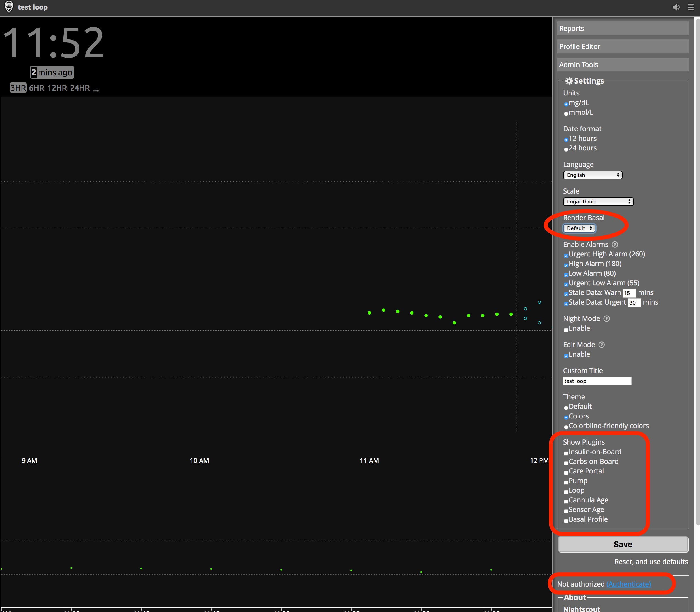The height and width of the screenshot is (612, 700).
Task: Toggle the speaker sound icon
Action: [x=676, y=7]
